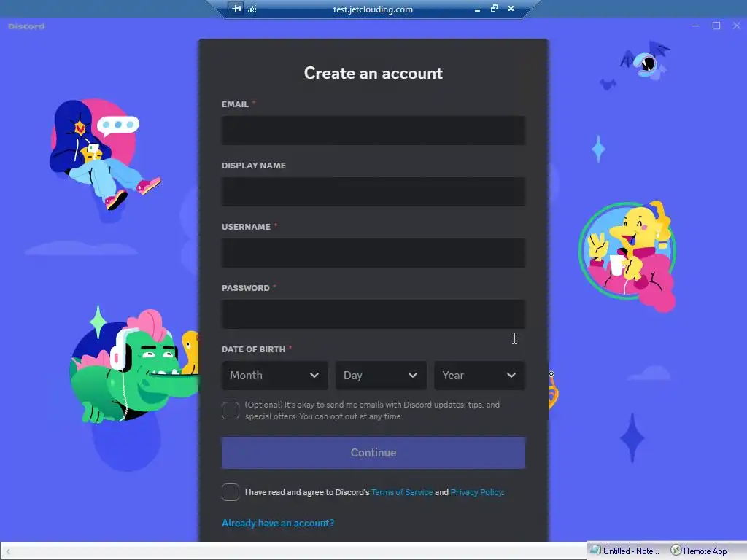This screenshot has width=747, height=560.
Task: Expand the Year dropdown
Action: 479,376
